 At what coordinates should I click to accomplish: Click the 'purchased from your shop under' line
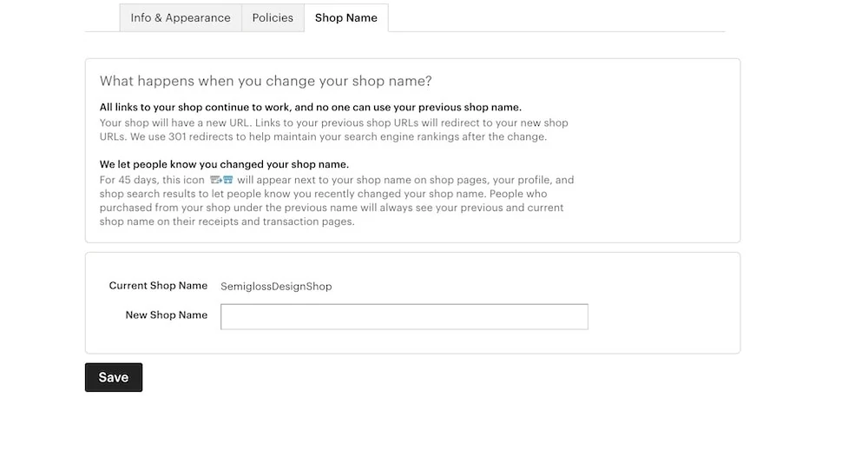[x=332, y=208]
